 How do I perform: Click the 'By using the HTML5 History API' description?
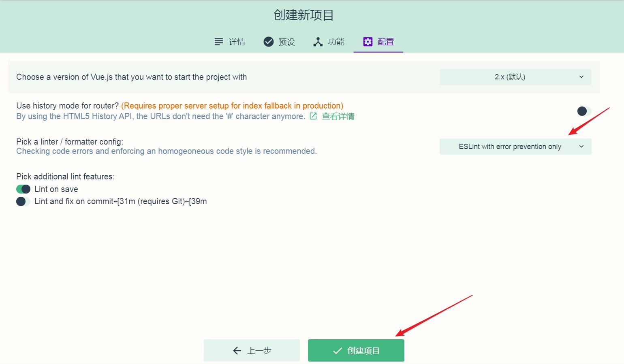pos(160,116)
